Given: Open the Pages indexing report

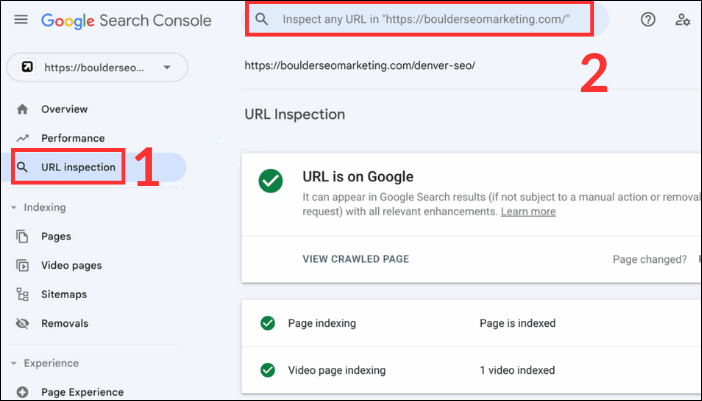Looking at the screenshot, I should pyautogui.click(x=56, y=236).
